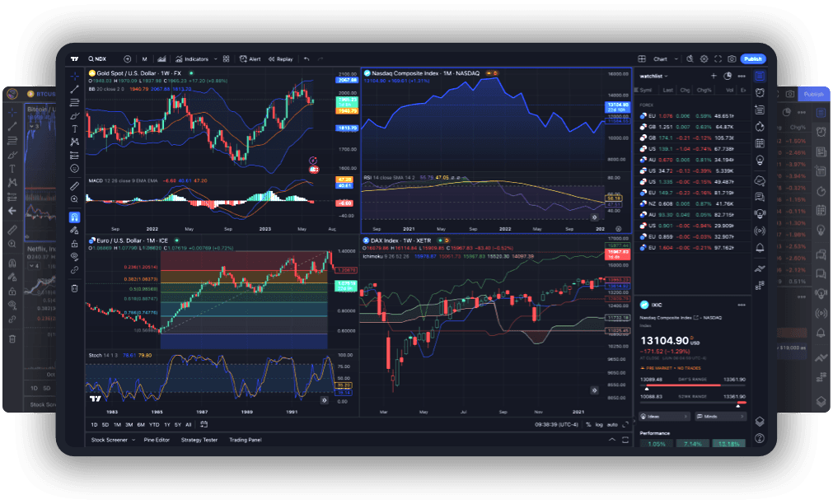Select the trend line drawing tool
The image size is (833, 504).
tap(75, 89)
